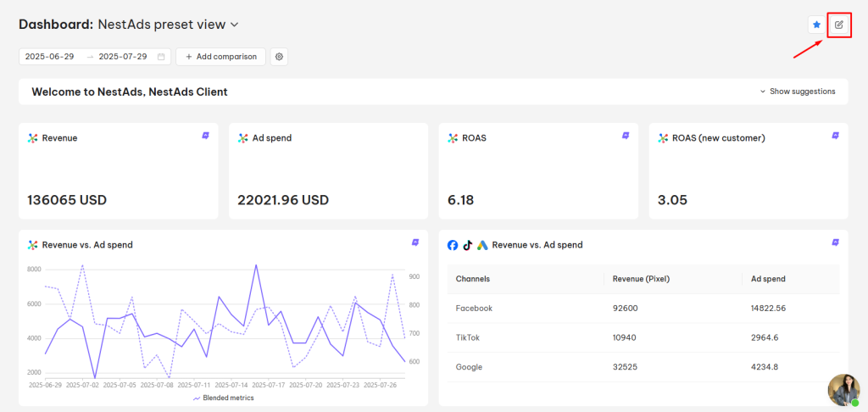Click the 2025-07-17 chart axis label
The image size is (868, 412).
point(268,384)
